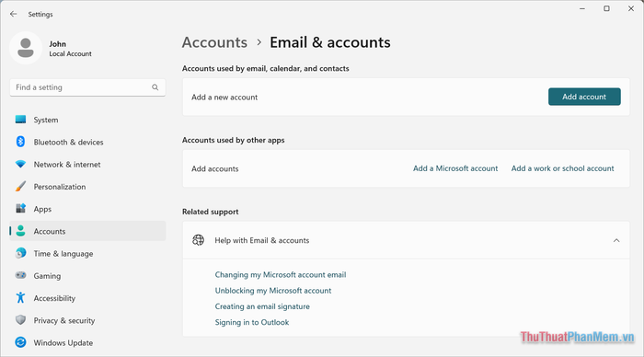The height and width of the screenshot is (357, 644).
Task: Open Privacy & security shield icon
Action: [x=20, y=320]
